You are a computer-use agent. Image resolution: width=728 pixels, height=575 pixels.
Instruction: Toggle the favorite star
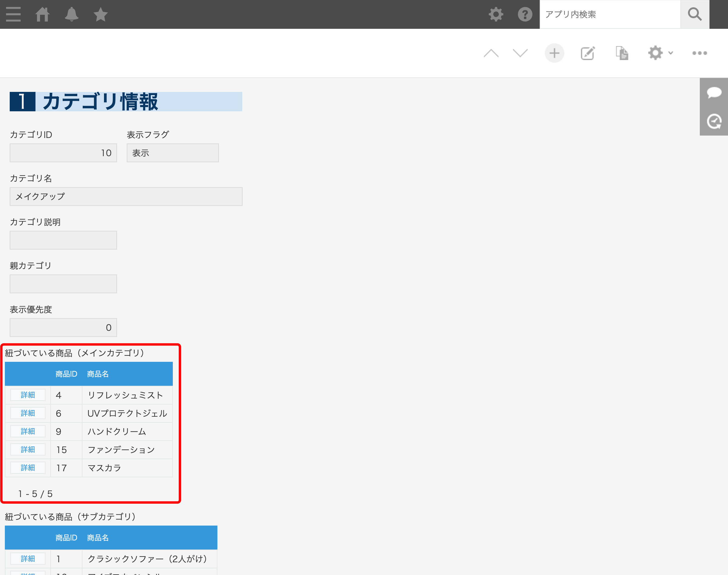pos(100,14)
